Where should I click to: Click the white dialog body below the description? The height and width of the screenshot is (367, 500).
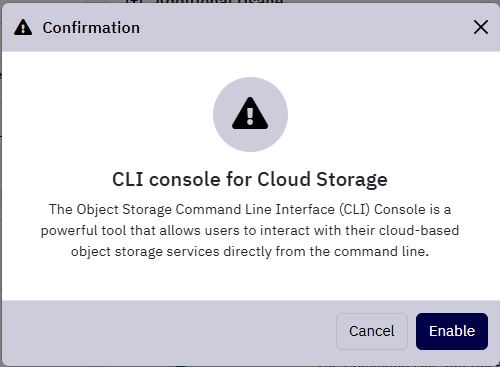250,280
